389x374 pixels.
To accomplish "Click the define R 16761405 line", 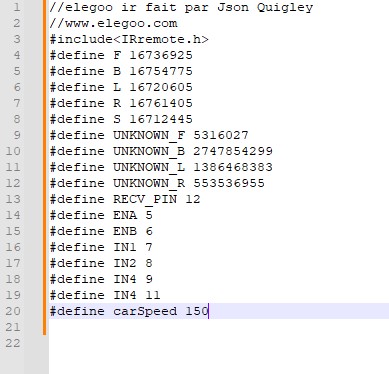I will 121,103.
